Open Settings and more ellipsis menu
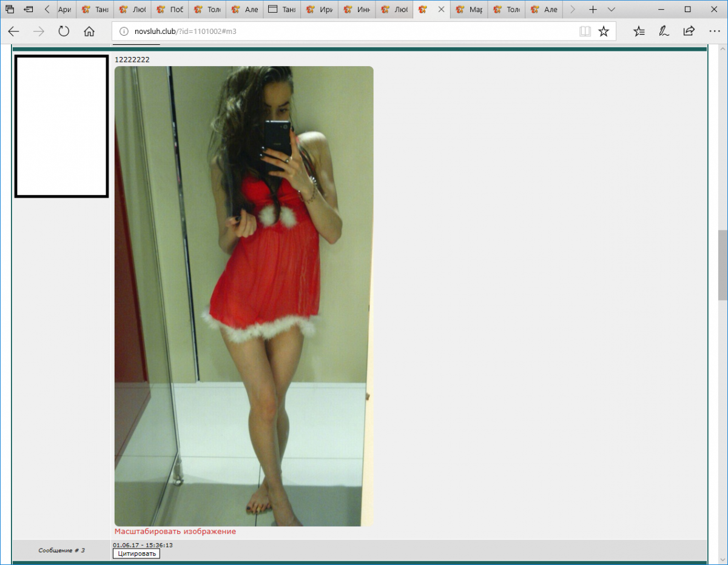The image size is (728, 565). click(713, 32)
